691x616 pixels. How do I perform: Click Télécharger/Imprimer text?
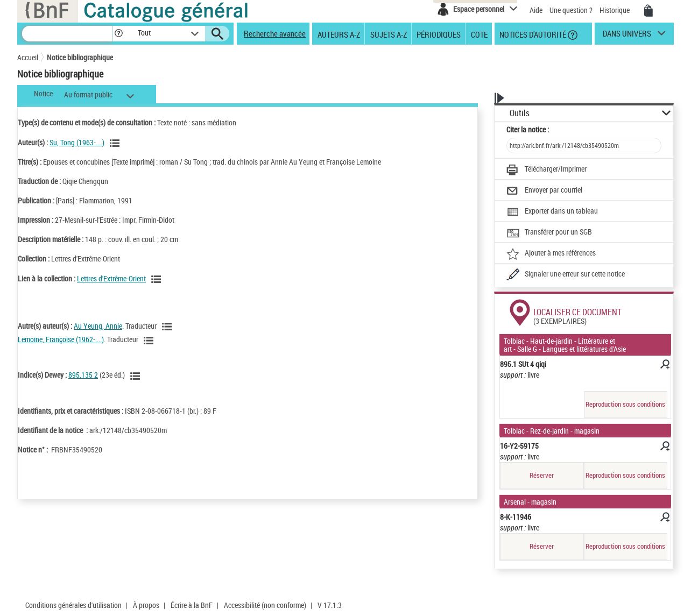555,169
